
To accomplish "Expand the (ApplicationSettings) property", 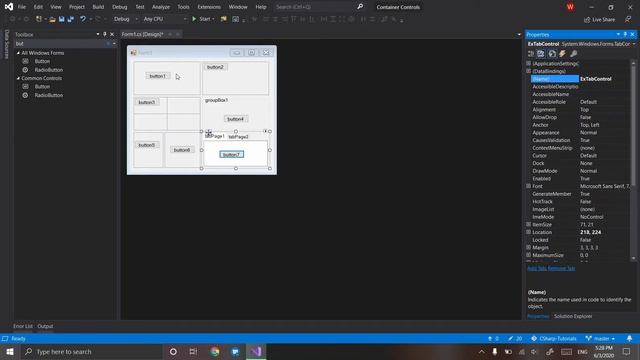I will (529, 63).
